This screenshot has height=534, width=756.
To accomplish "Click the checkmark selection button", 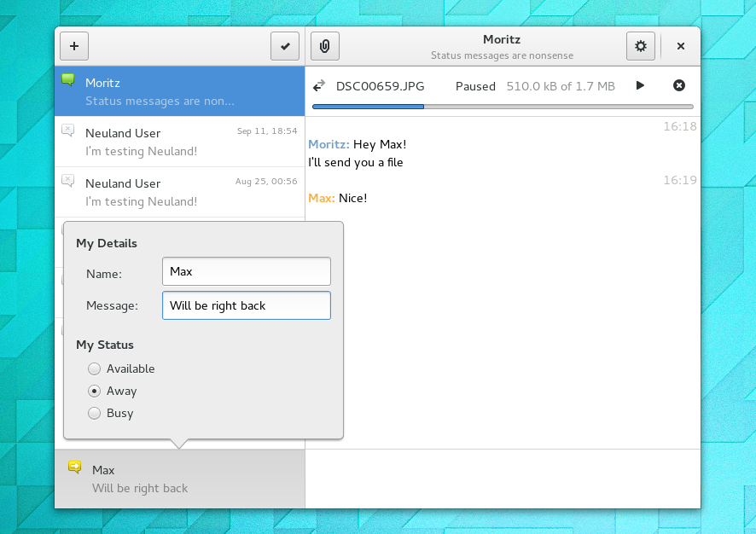I will (x=284, y=46).
